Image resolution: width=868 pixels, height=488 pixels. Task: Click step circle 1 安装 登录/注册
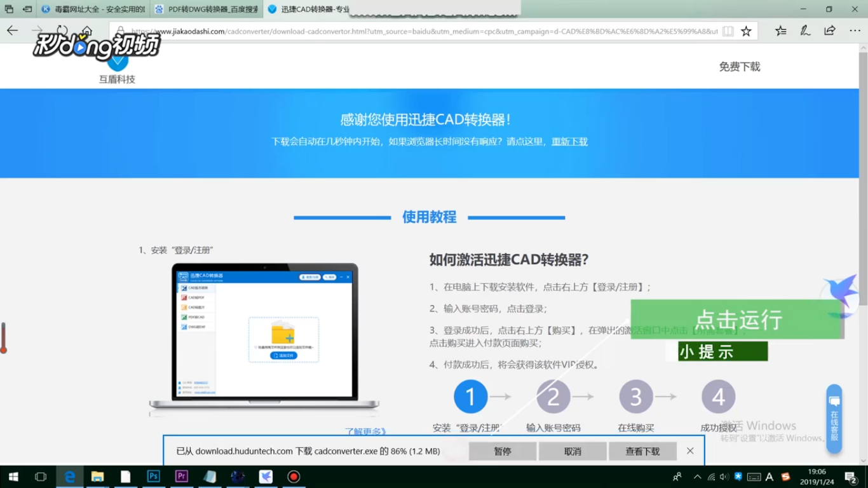(471, 396)
